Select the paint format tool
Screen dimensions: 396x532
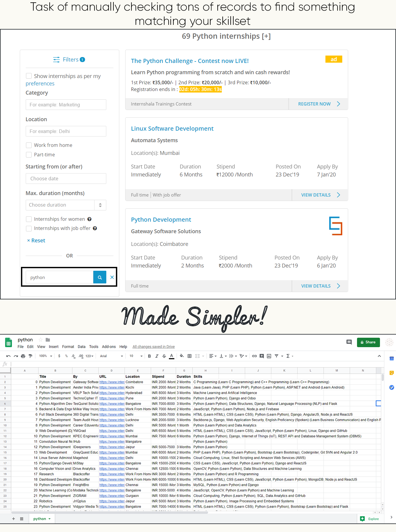(30, 356)
